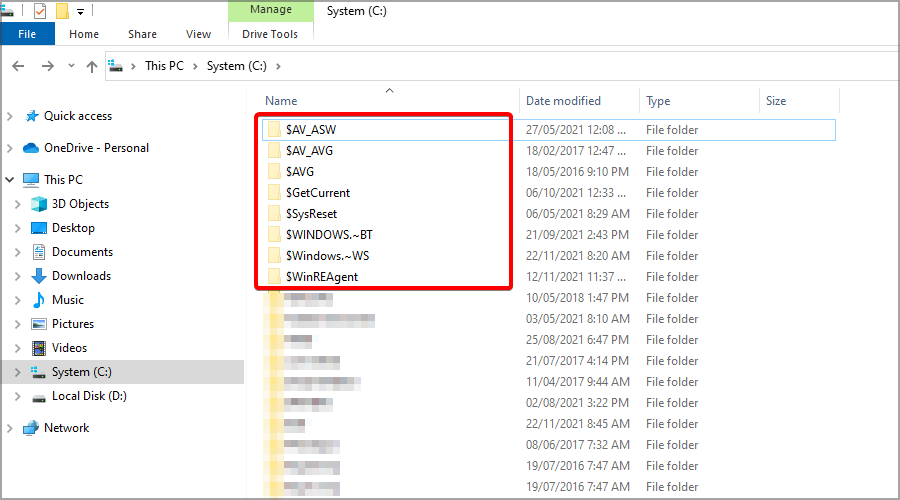Image resolution: width=900 pixels, height=500 pixels.
Task: Sort by the Type column header
Action: (658, 101)
